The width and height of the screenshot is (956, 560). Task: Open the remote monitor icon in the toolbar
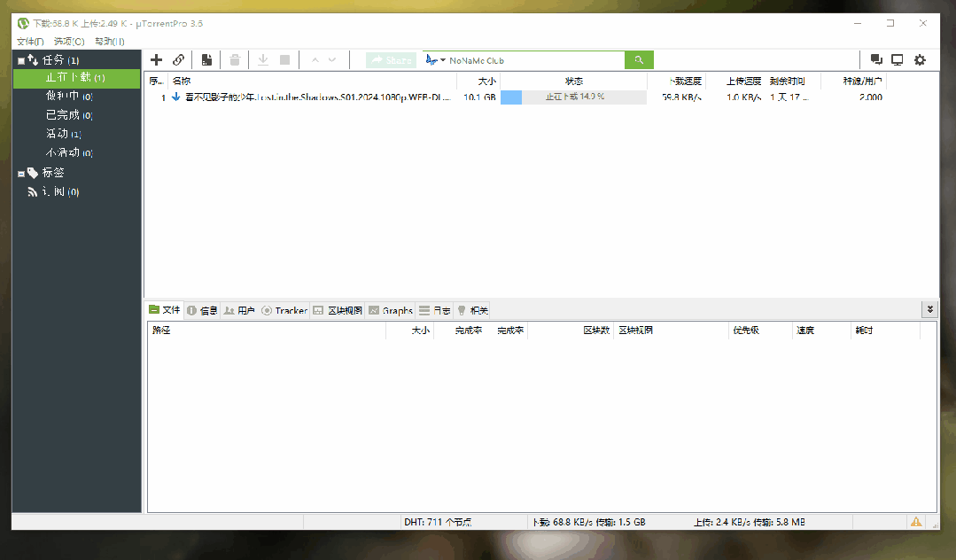(x=898, y=59)
